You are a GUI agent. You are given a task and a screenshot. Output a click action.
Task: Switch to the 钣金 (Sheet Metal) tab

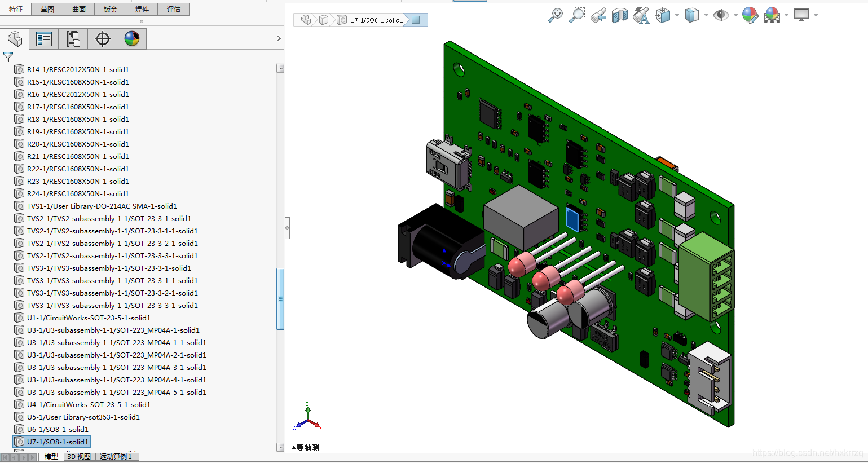tap(111, 10)
